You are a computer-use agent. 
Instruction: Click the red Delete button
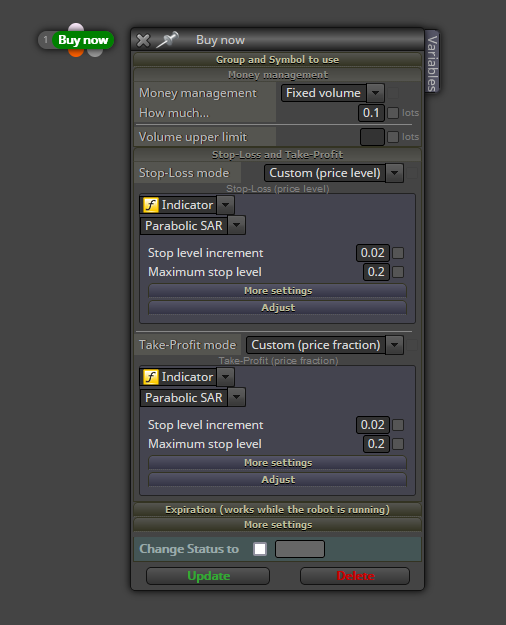[x=355, y=576]
